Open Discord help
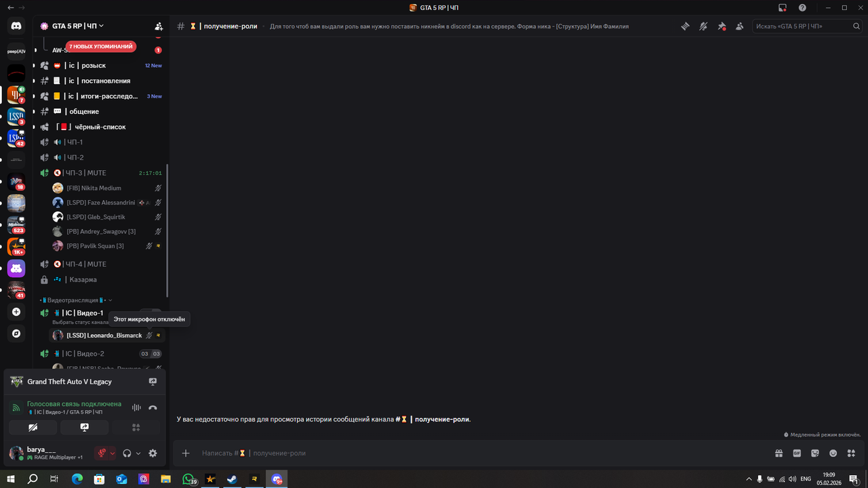This screenshot has width=868, height=488. 802,7
